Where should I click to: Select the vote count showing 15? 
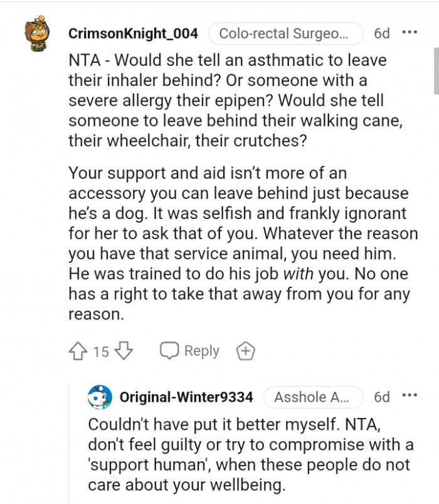click(x=98, y=351)
